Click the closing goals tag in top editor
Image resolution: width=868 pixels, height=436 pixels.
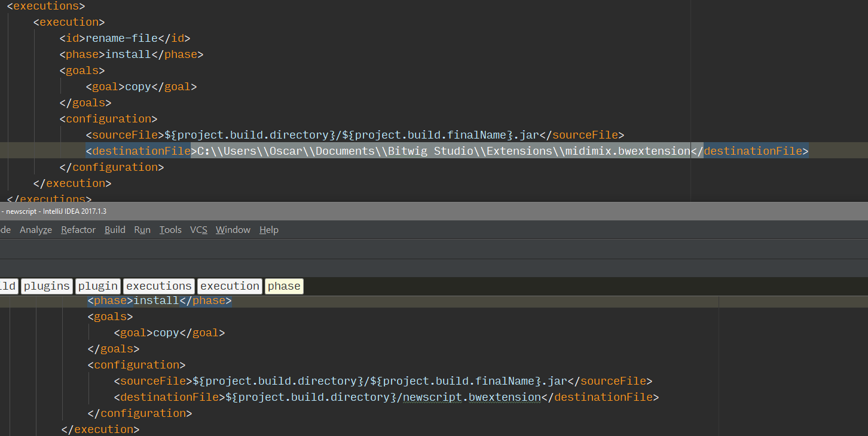pos(85,103)
